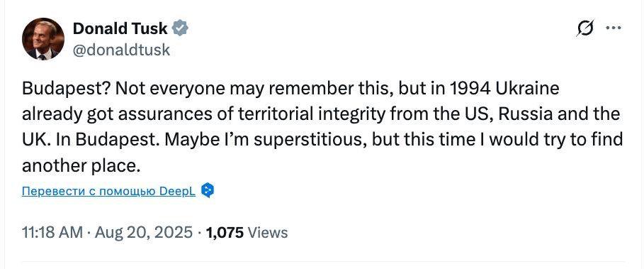Click the word 'Budapest?' starting the tweet

point(66,89)
